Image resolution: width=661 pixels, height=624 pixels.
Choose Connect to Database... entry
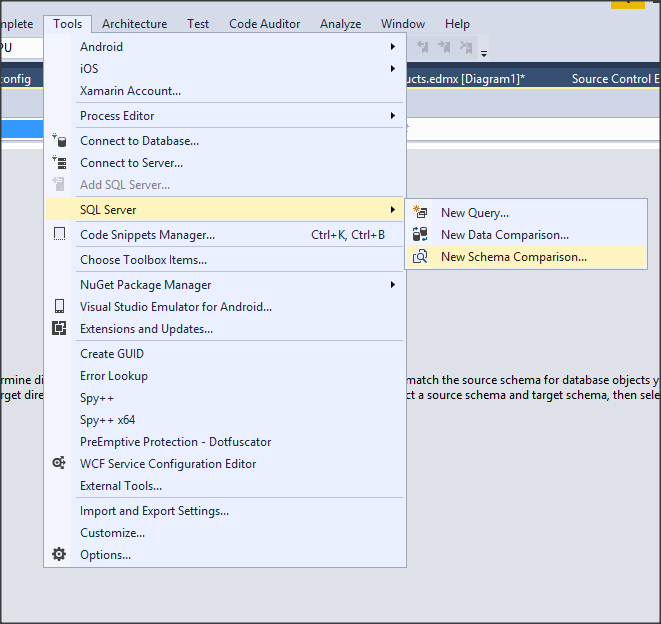pos(225,141)
